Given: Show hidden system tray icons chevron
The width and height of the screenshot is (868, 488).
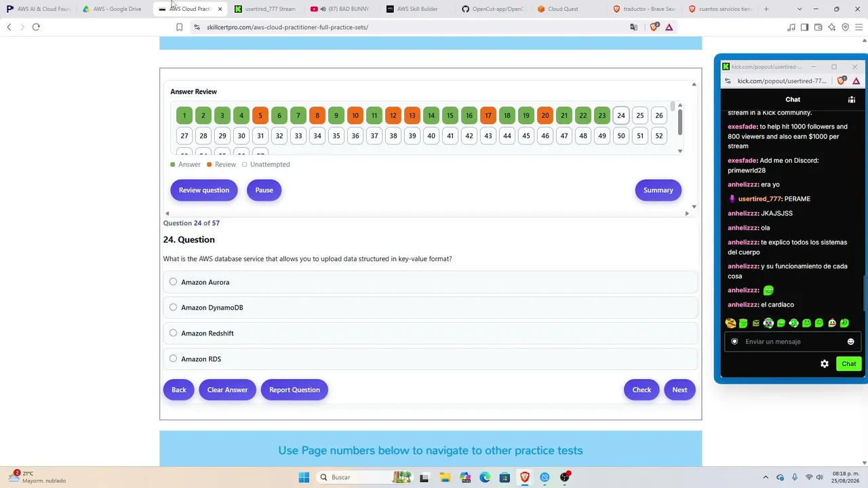Looking at the screenshot, I should [766, 477].
